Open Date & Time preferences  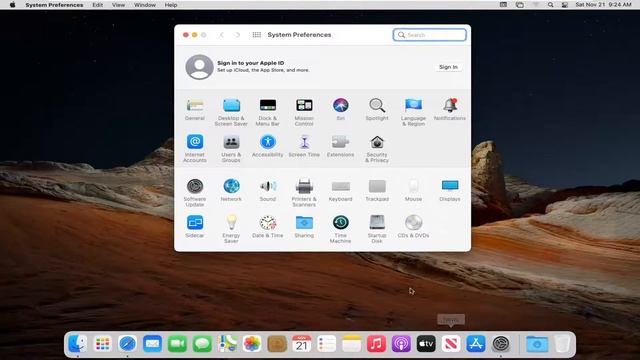click(268, 227)
